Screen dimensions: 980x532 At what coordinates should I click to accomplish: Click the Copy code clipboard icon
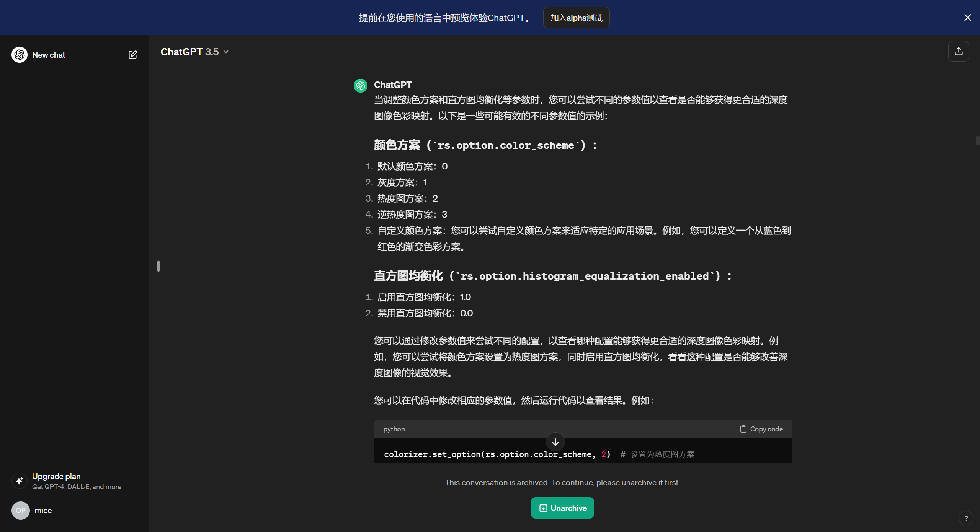point(743,429)
